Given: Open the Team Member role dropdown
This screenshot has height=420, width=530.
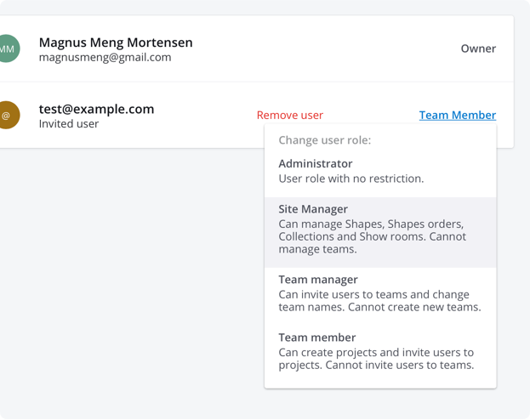Looking at the screenshot, I should (x=457, y=116).
